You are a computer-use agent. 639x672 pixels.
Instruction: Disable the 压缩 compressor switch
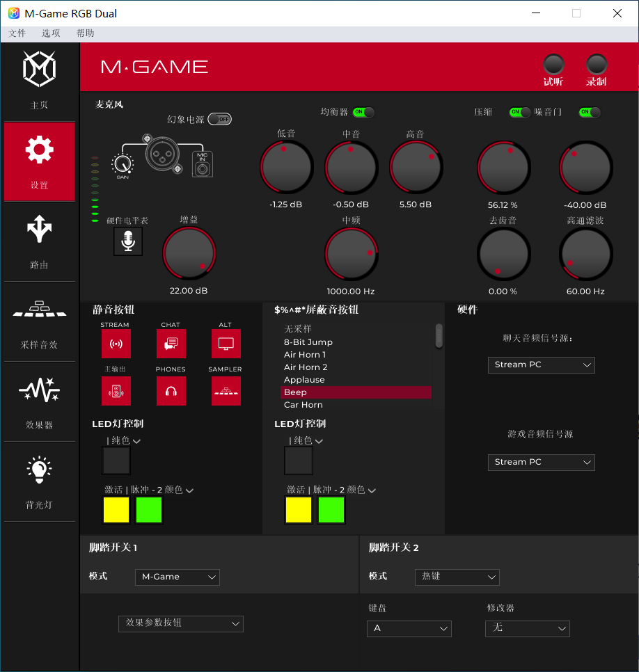click(520, 112)
